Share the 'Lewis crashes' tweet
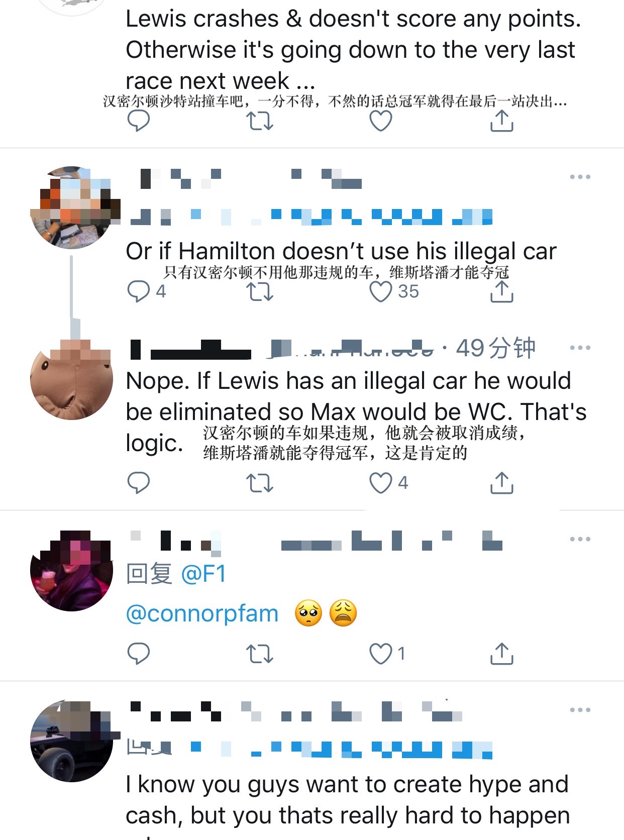624x840 pixels. click(501, 121)
